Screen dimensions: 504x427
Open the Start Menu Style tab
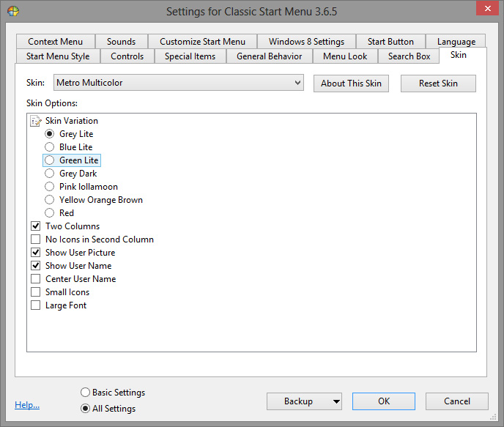coord(58,56)
